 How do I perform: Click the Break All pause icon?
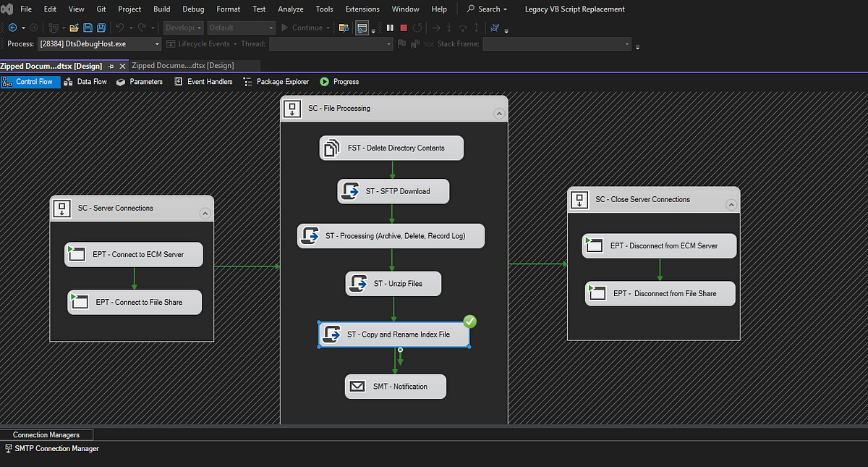click(x=390, y=28)
